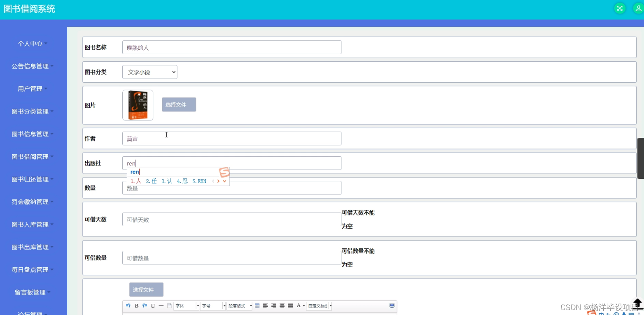Click the Redo icon in the editor toolbar
This screenshot has height=315, width=644.
pyautogui.click(x=144, y=306)
